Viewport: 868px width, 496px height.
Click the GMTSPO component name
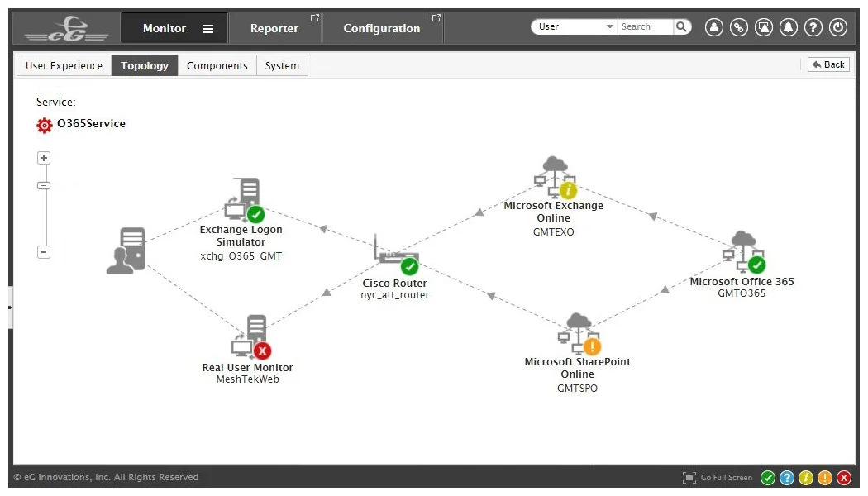click(x=577, y=389)
